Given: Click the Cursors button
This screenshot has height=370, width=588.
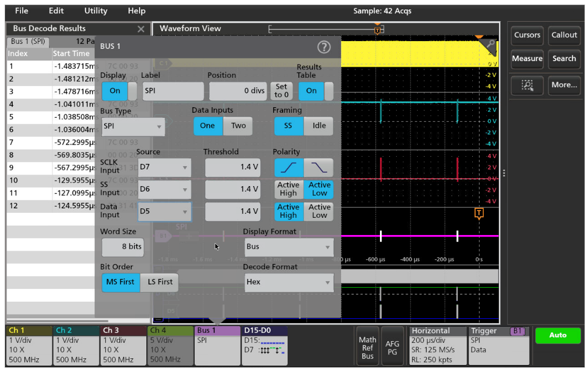Looking at the screenshot, I should tap(527, 35).
